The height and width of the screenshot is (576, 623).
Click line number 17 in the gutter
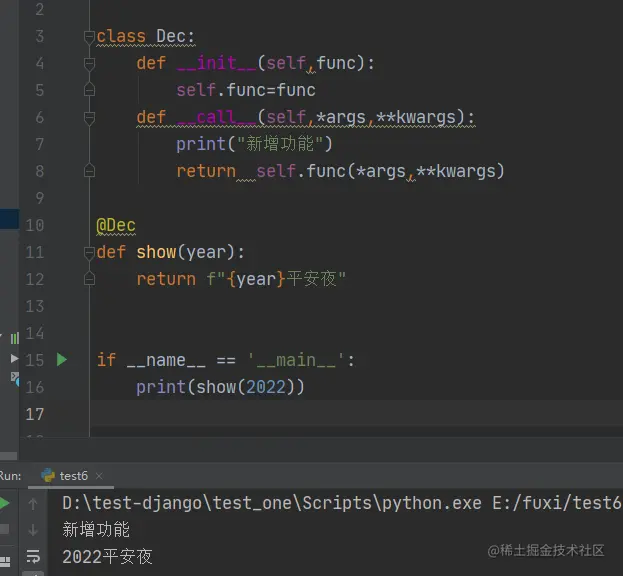pyautogui.click(x=35, y=414)
